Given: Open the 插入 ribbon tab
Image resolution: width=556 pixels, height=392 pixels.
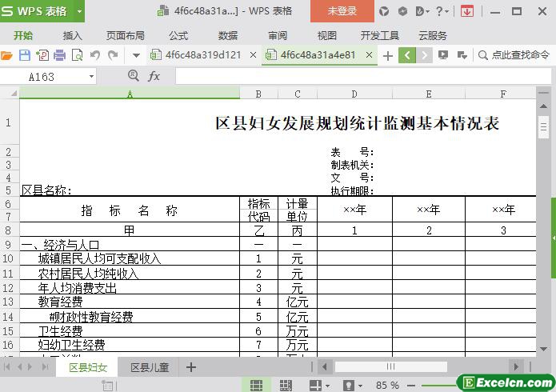Looking at the screenshot, I should (73, 35).
